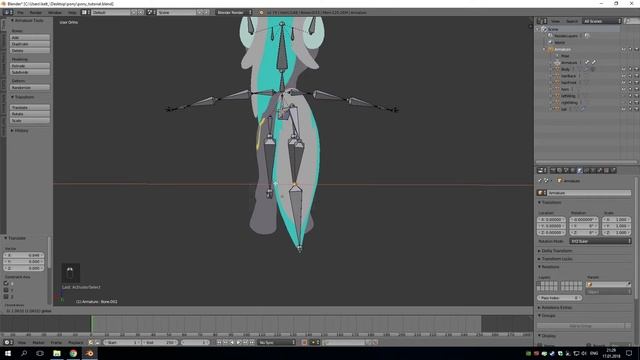Screen dimensions: 640x360
Task: Open the active Object properties tab
Action: (580, 170)
